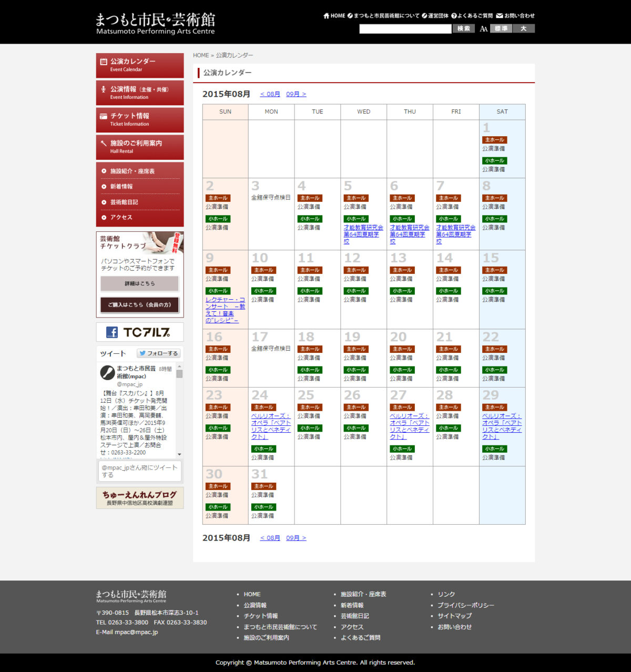The width and height of the screenshot is (631, 672).
Task: Open the Facebook icon banner
Action: click(x=112, y=332)
